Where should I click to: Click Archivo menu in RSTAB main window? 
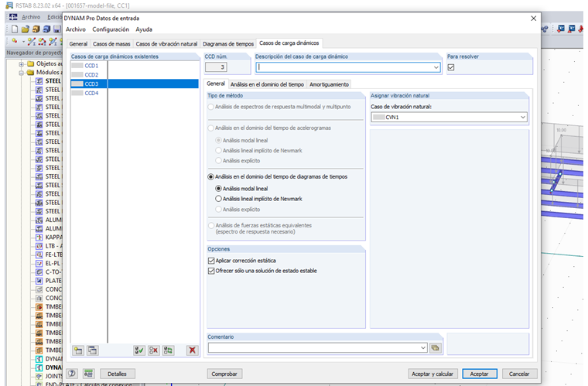pyautogui.click(x=31, y=17)
